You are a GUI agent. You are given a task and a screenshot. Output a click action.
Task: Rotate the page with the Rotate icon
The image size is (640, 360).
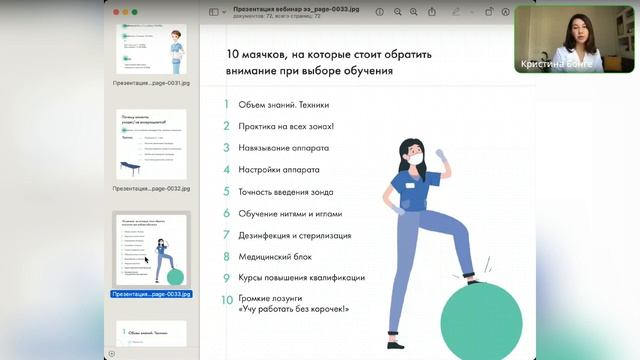(x=489, y=12)
